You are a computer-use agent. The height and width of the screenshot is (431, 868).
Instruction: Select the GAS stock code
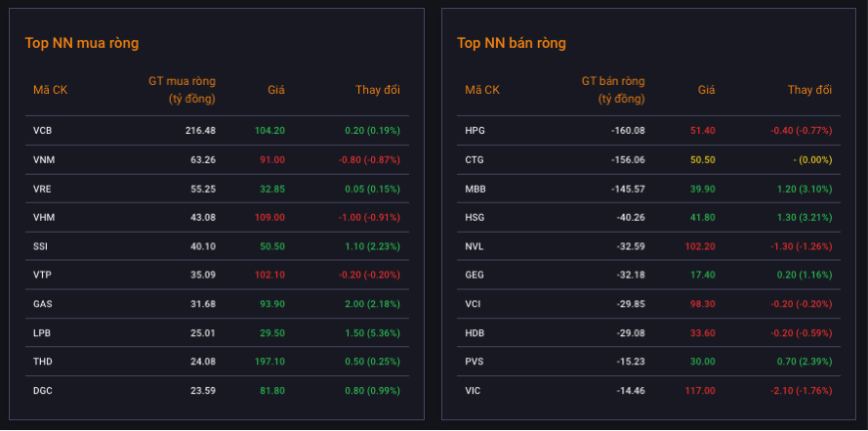[42, 304]
